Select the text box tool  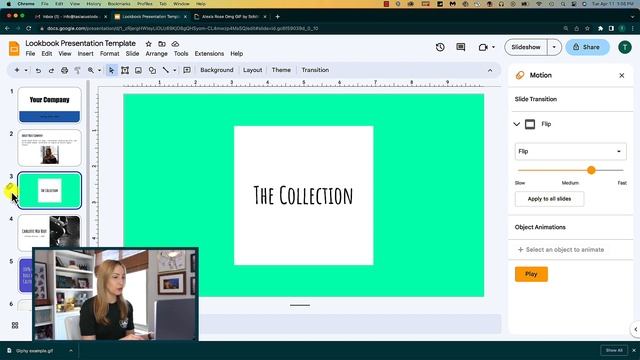(125, 70)
